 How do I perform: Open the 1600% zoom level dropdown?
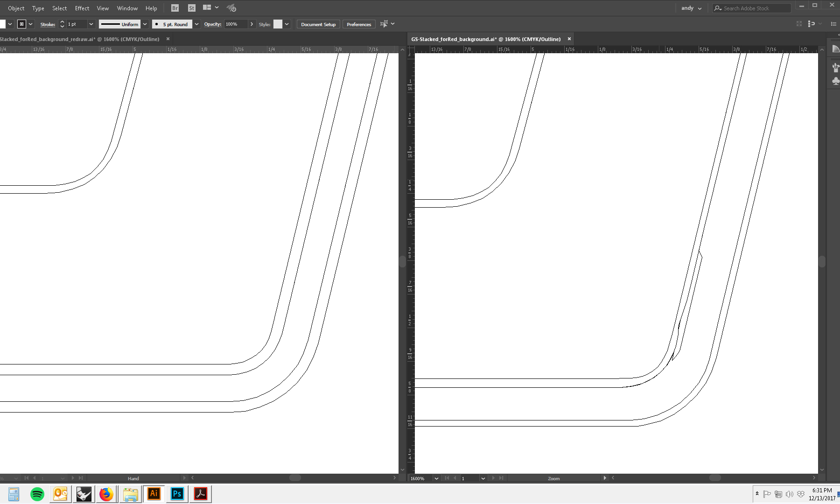(x=436, y=478)
